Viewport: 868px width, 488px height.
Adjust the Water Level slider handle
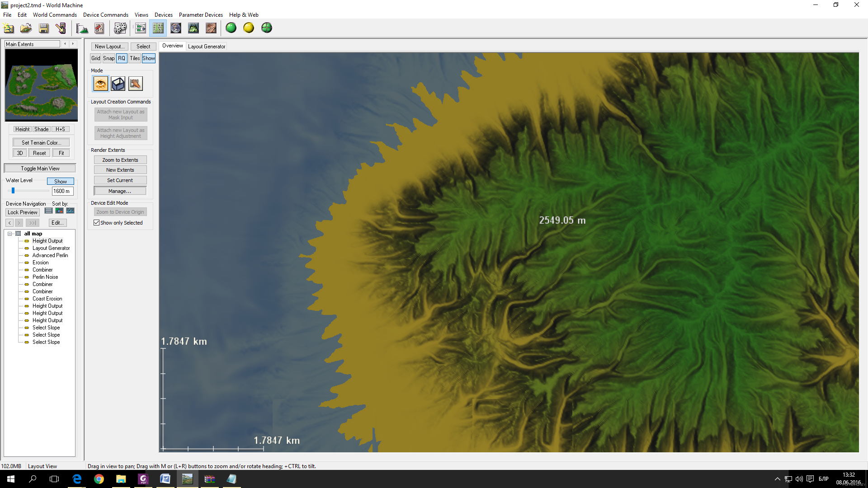[x=13, y=191]
